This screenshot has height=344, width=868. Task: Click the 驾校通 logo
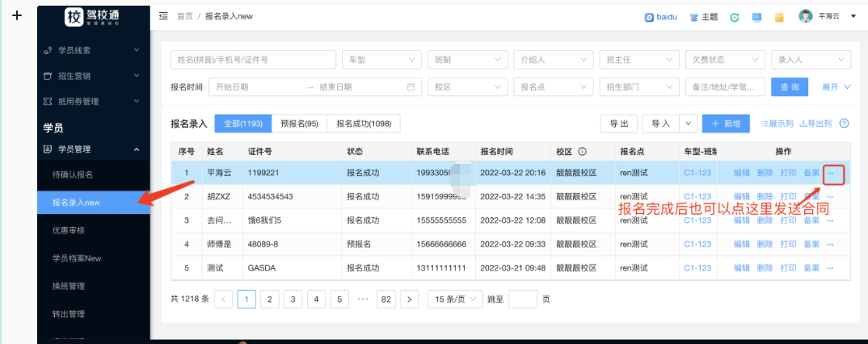pos(92,17)
